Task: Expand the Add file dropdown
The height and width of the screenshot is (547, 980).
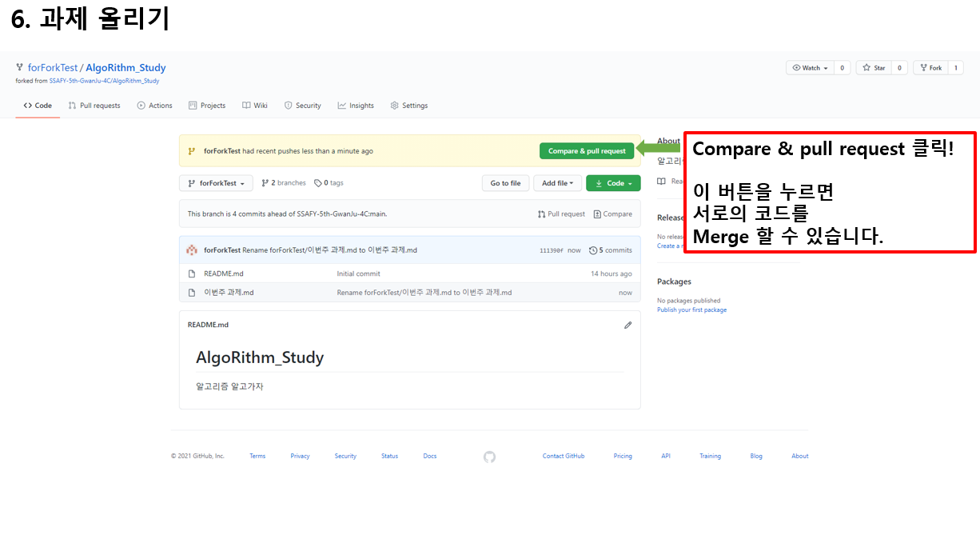Action: (x=557, y=182)
